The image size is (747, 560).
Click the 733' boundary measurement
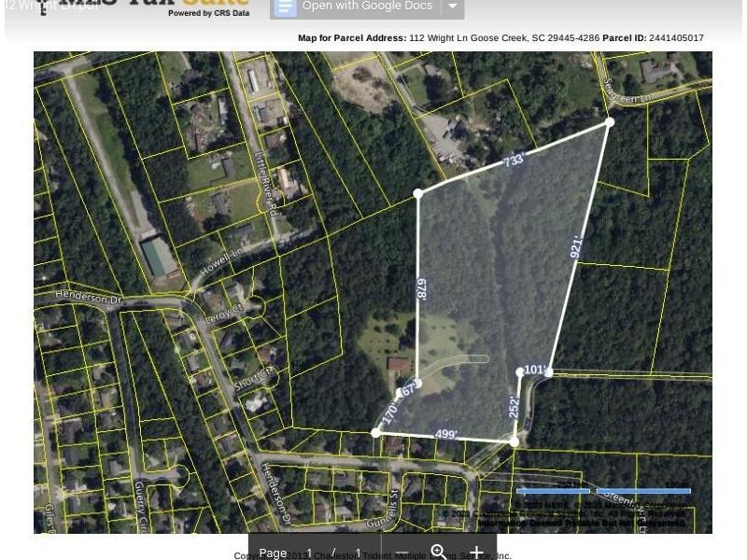(514, 159)
